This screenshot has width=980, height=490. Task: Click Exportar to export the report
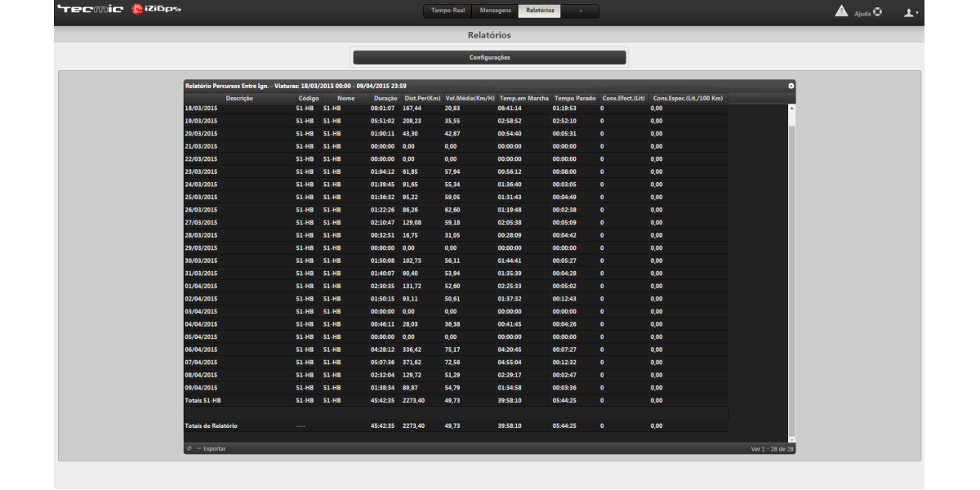pyautogui.click(x=214, y=448)
